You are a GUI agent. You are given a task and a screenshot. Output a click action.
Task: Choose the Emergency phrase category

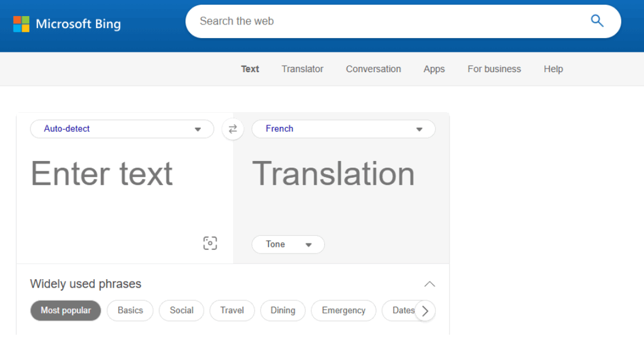point(343,310)
